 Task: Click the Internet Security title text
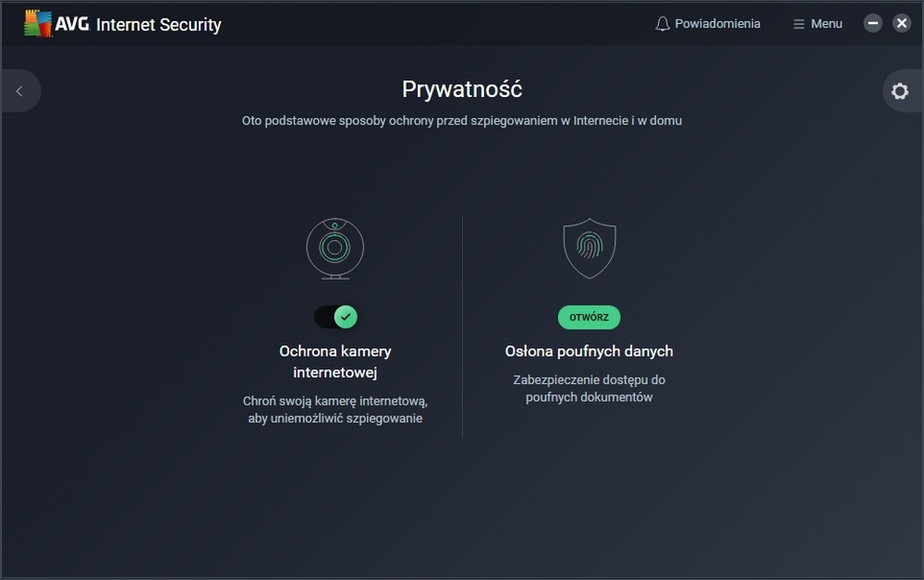click(x=159, y=25)
